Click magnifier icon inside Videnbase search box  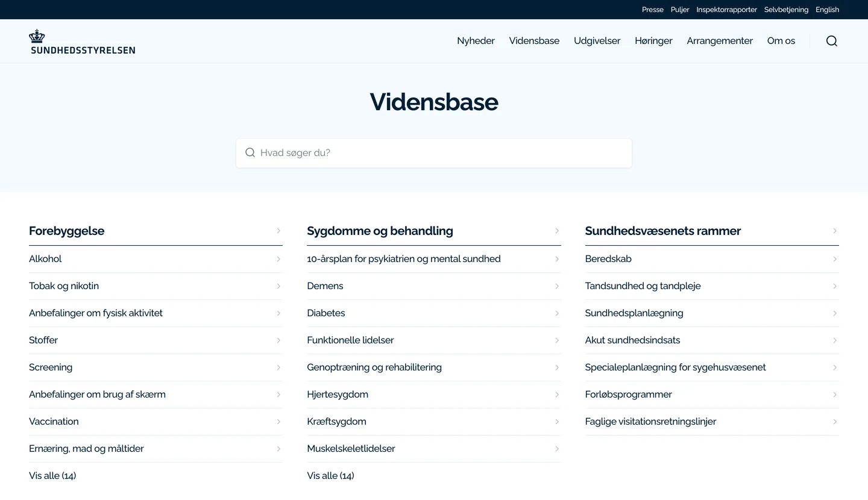pyautogui.click(x=250, y=152)
